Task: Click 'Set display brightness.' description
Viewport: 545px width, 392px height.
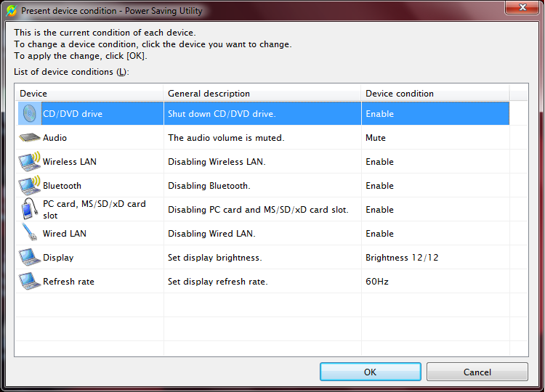Action: pyautogui.click(x=215, y=258)
